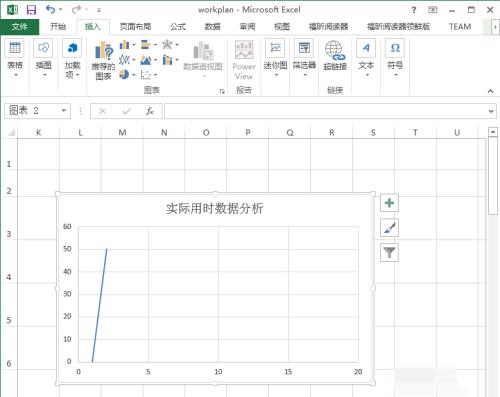This screenshot has width=500, height=397.
Task: Go to the 页面布局 tab
Action: 135,27
